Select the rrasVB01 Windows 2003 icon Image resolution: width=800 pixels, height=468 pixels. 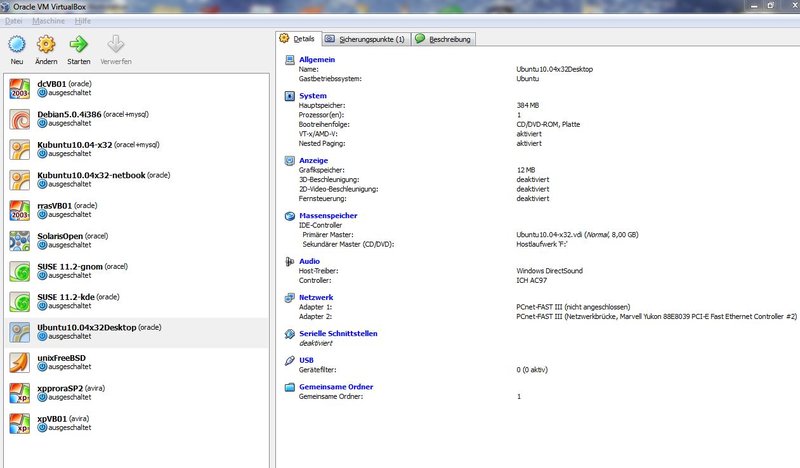pyautogui.click(x=20, y=210)
